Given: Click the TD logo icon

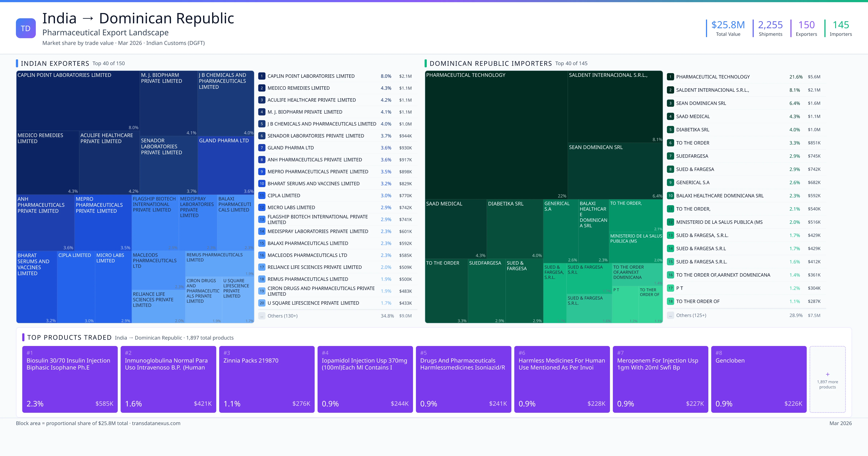Looking at the screenshot, I should (x=26, y=28).
